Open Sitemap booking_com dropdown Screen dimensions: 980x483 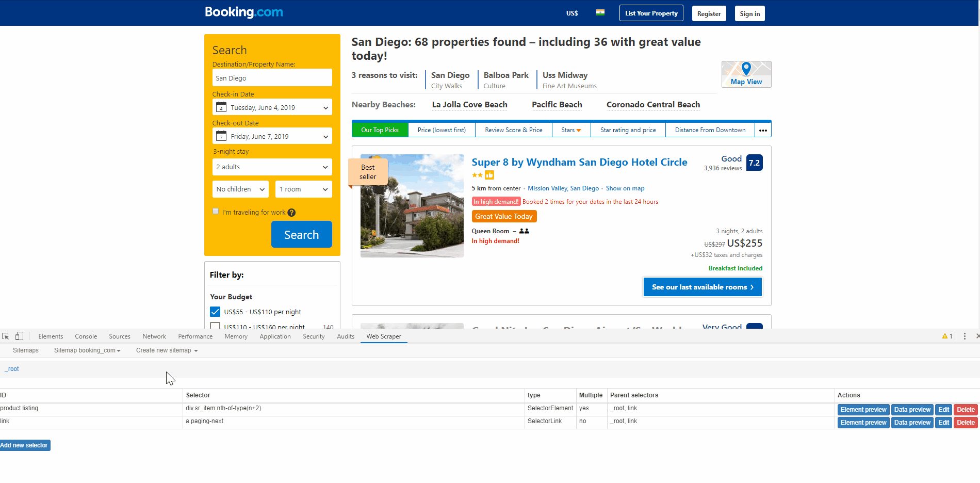(87, 350)
